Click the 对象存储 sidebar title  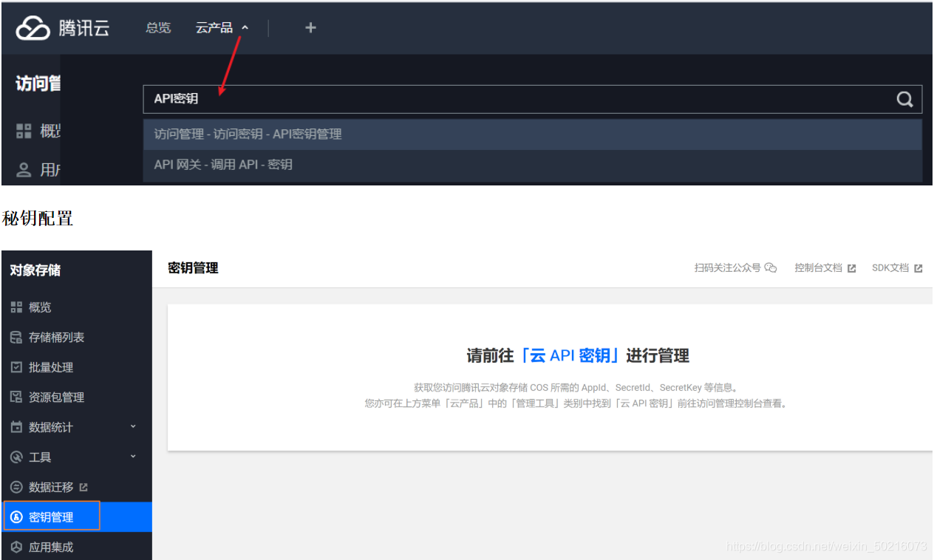click(35, 270)
